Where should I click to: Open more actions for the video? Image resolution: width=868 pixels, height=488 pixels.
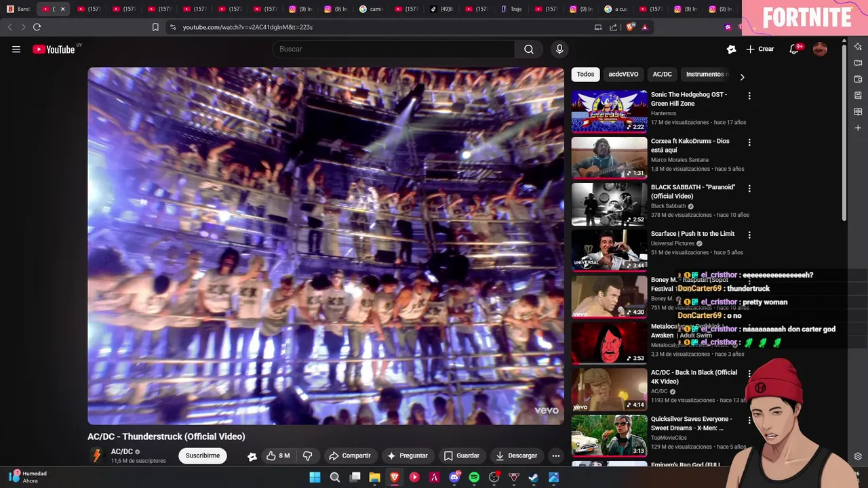556,455
